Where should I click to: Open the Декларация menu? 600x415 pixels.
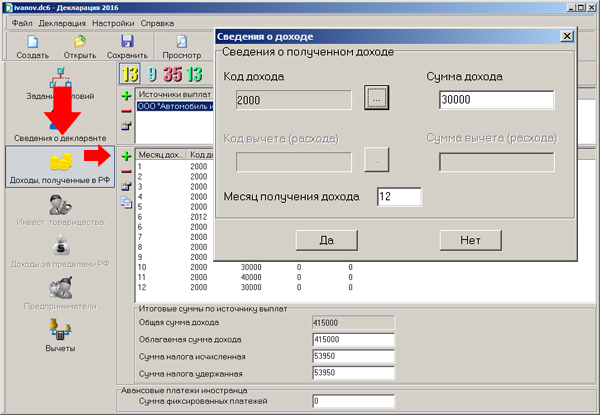(x=62, y=23)
